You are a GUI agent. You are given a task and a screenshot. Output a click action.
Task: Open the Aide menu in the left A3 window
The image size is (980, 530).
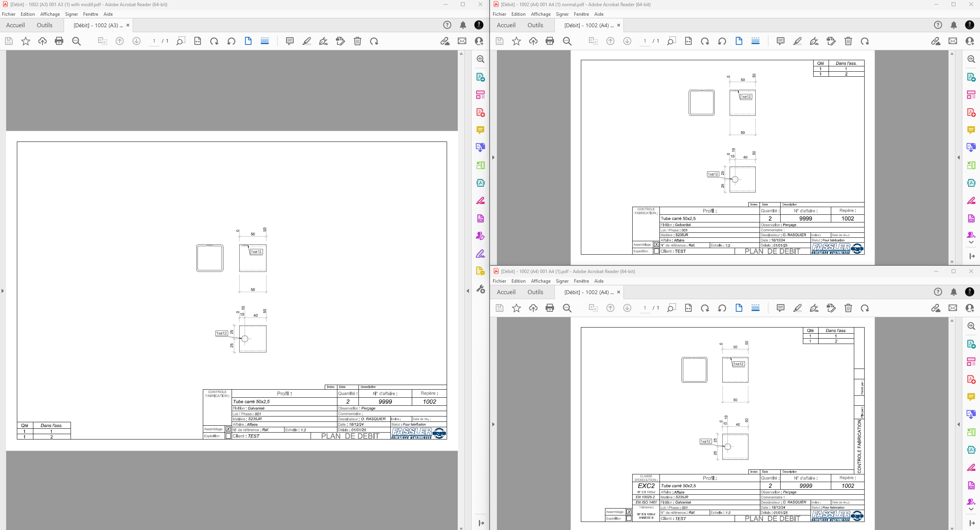coord(108,14)
